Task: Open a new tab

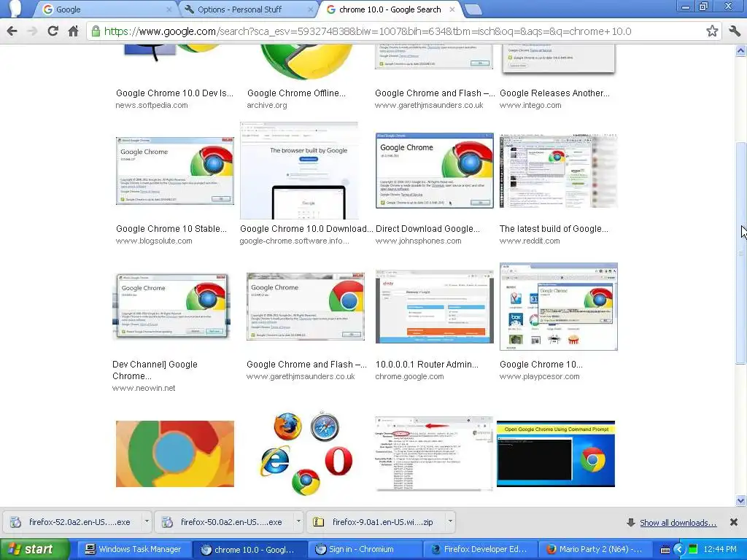Action: (473, 9)
